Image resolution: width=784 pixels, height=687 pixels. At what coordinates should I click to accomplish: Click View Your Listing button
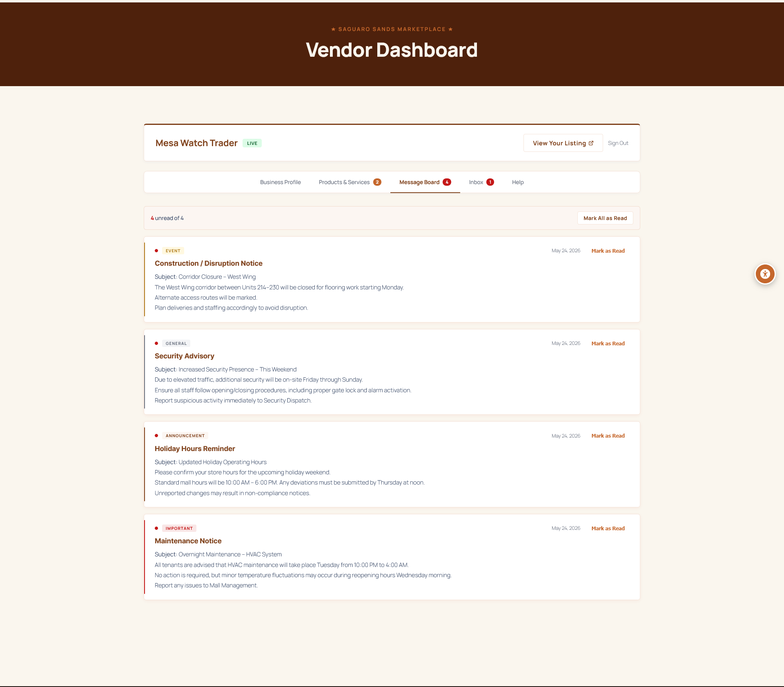click(x=563, y=143)
